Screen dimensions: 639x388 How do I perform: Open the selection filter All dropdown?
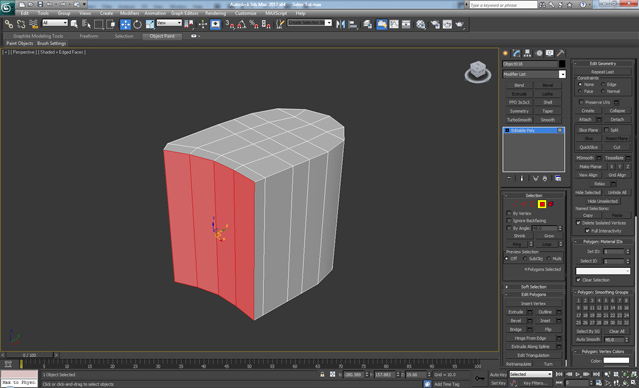click(x=55, y=23)
